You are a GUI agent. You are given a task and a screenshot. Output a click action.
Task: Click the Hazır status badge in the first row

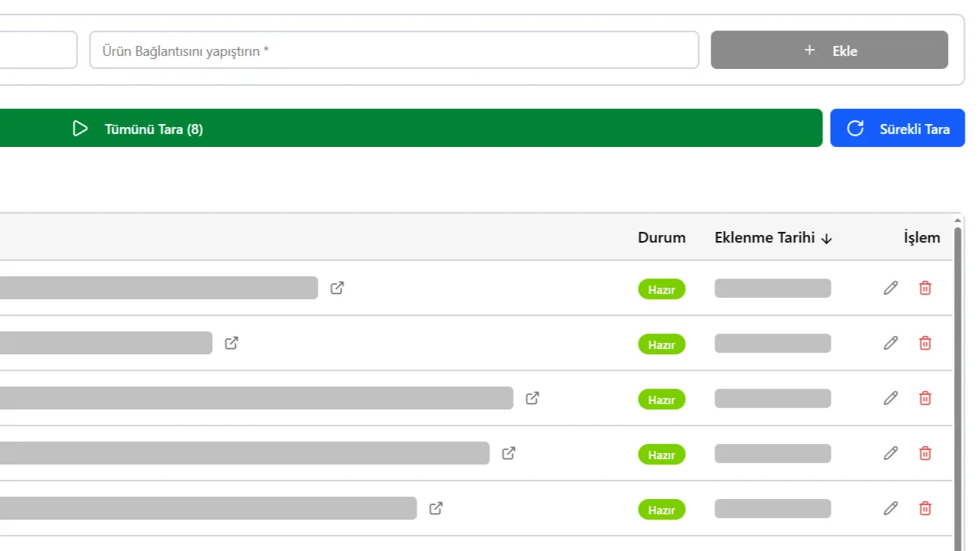[661, 289]
